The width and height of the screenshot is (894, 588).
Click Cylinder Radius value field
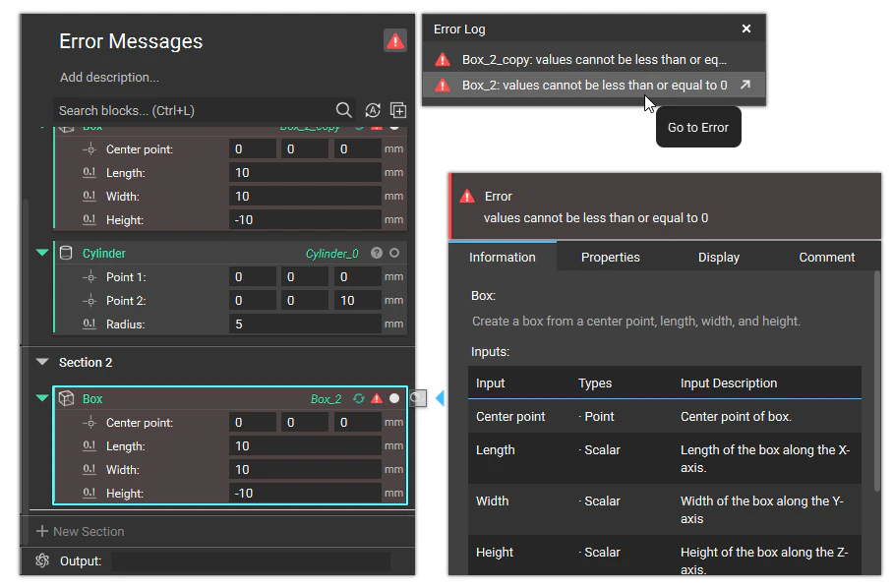pyautogui.click(x=305, y=324)
